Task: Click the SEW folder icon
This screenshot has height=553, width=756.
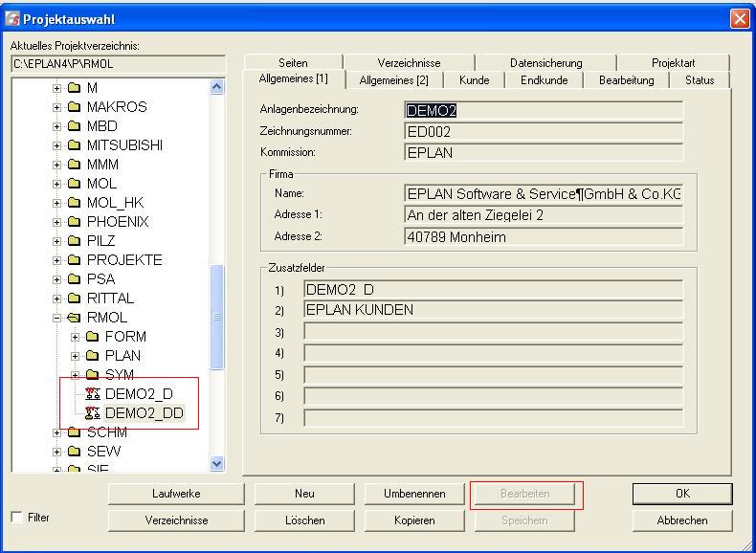Action: [x=74, y=452]
